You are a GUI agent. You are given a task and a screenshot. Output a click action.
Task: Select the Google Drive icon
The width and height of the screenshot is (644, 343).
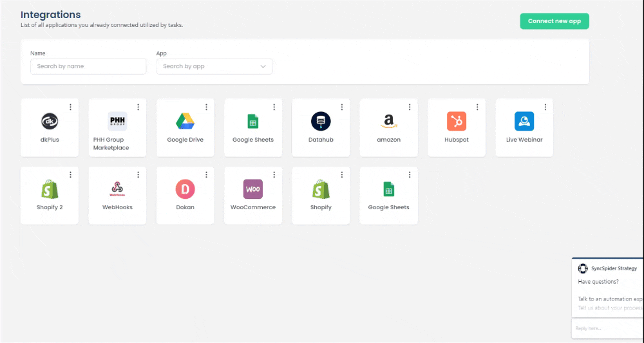point(185,121)
